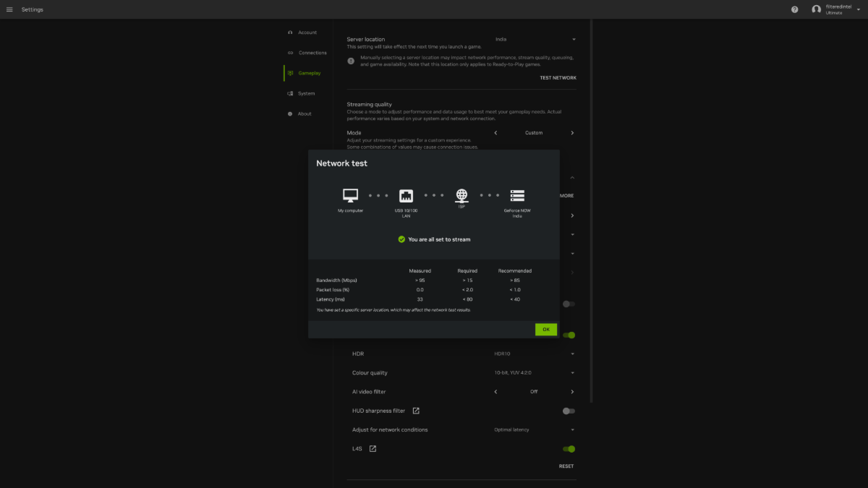
Task: Expand the Colour quality dropdown
Action: (x=572, y=372)
